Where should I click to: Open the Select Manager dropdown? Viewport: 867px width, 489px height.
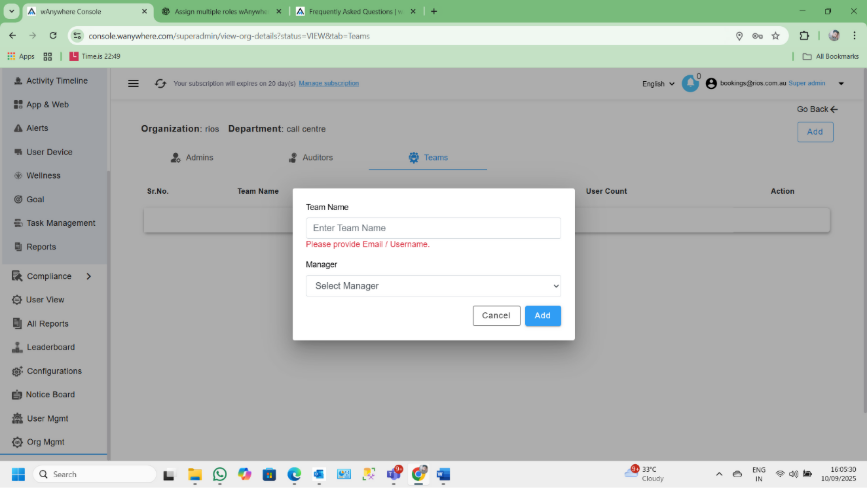tap(433, 286)
